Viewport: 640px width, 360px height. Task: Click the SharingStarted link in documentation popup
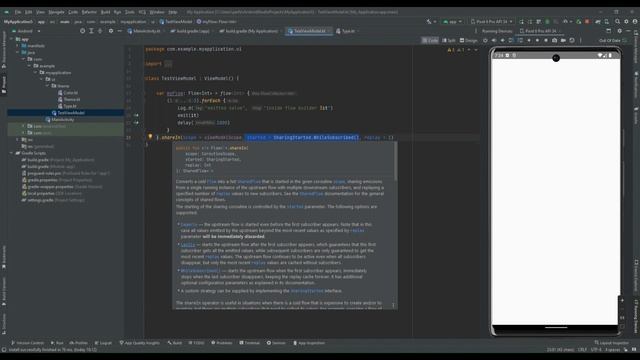point(307,291)
